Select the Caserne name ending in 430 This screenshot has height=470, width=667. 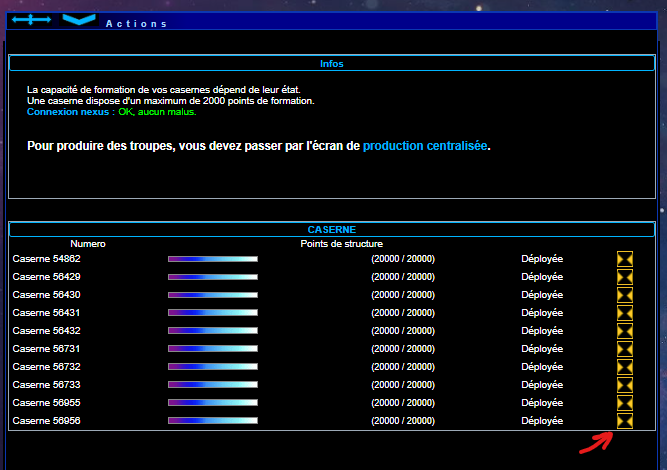click(46, 295)
